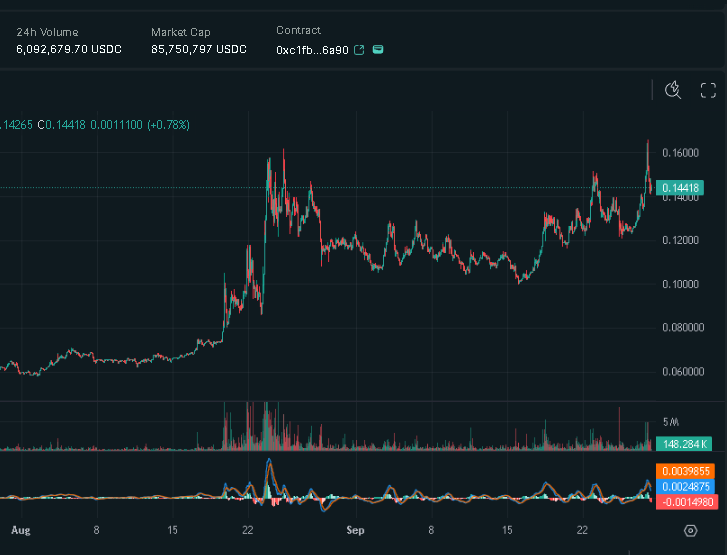727x555 pixels.
Task: Click the Contract label
Action: 298,30
